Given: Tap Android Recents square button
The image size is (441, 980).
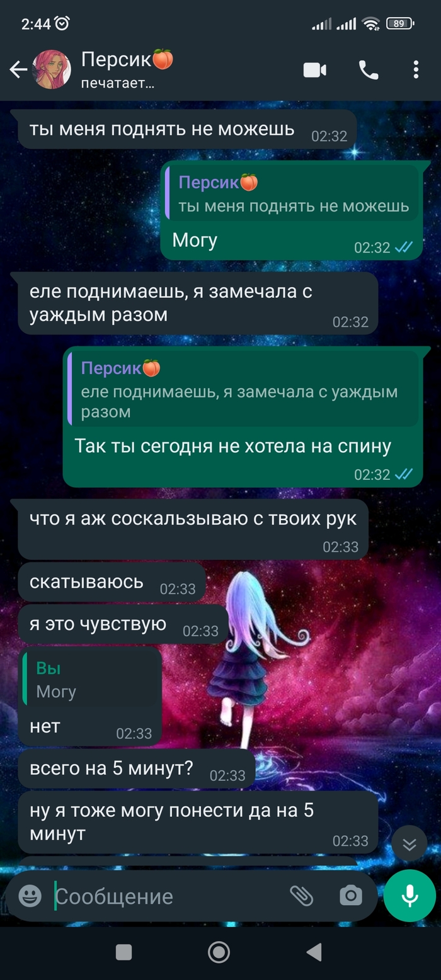Looking at the screenshot, I should pyautogui.click(x=124, y=952).
